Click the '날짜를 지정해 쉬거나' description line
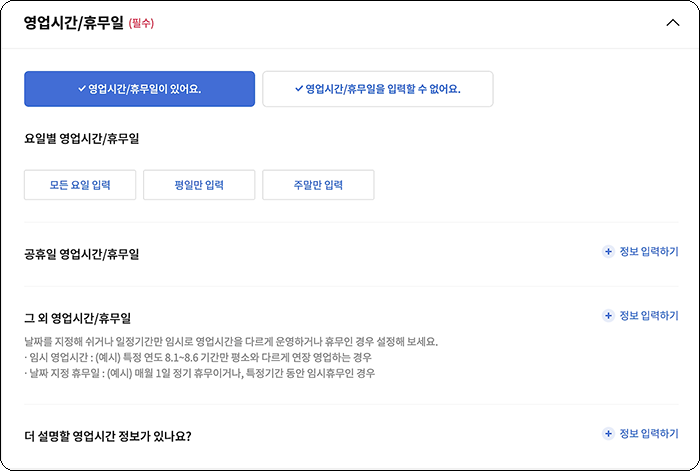The width and height of the screenshot is (700, 471). [231, 342]
